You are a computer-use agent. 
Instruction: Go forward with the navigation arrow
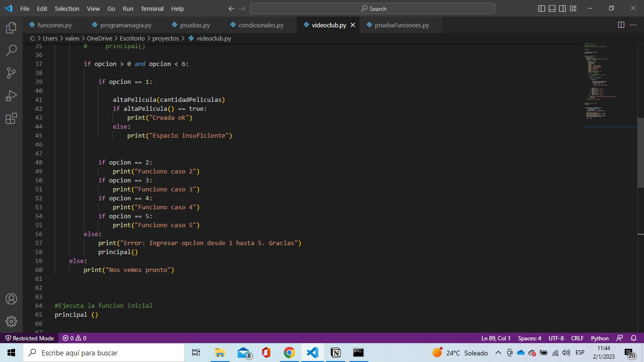click(242, 8)
